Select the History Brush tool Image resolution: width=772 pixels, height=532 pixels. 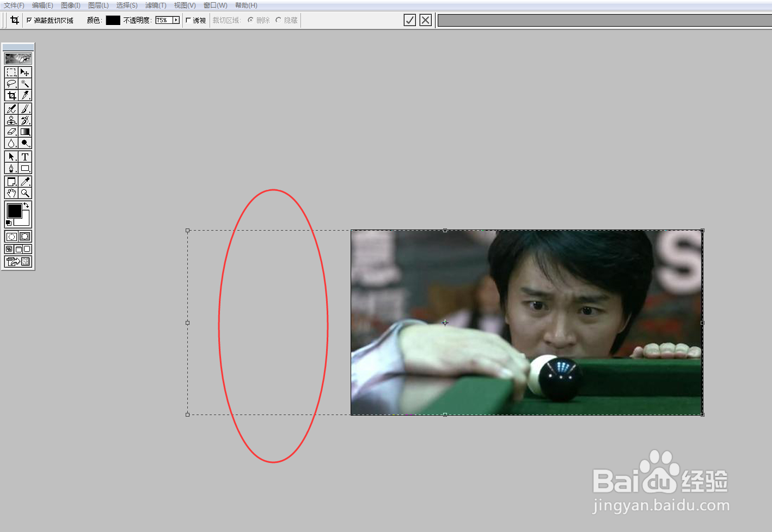(x=25, y=120)
